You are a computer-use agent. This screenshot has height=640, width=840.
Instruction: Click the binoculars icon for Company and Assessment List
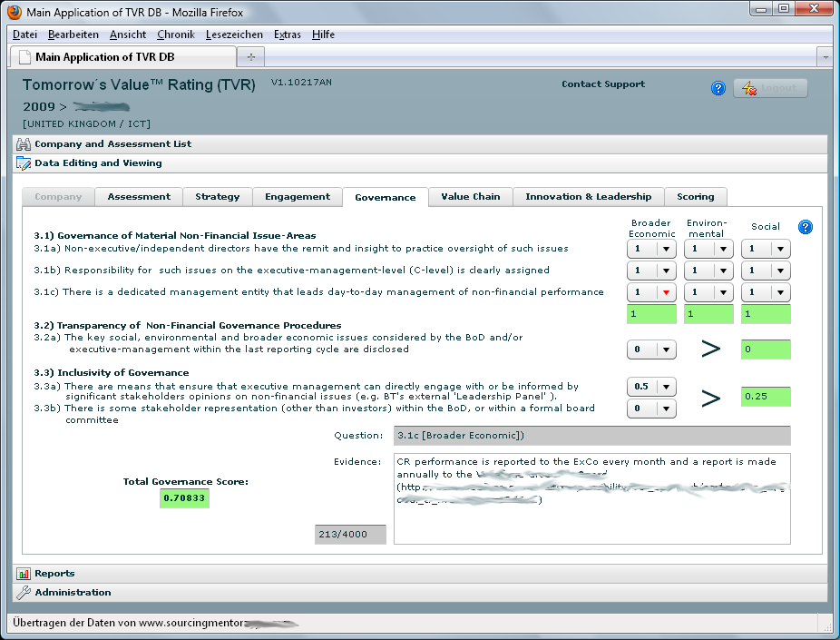(24, 144)
